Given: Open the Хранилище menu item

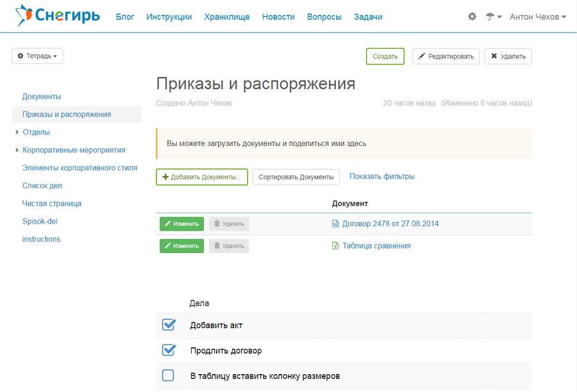Looking at the screenshot, I should tap(227, 17).
